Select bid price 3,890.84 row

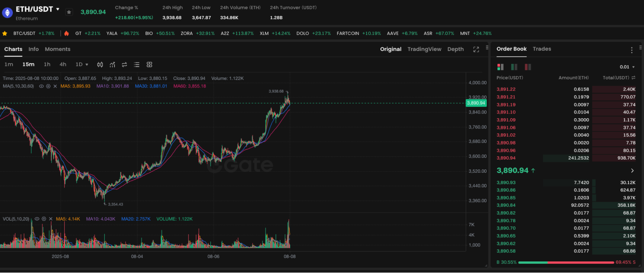(x=566, y=205)
